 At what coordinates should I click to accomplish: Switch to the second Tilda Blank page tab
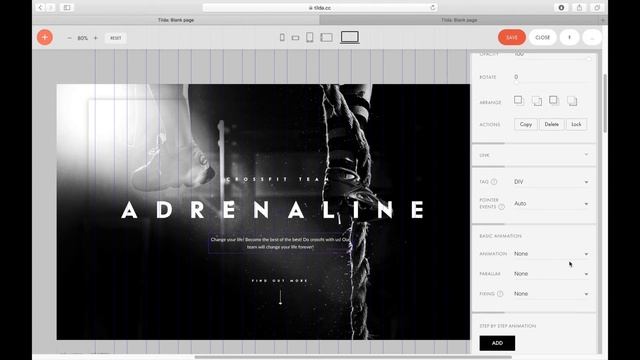459,20
